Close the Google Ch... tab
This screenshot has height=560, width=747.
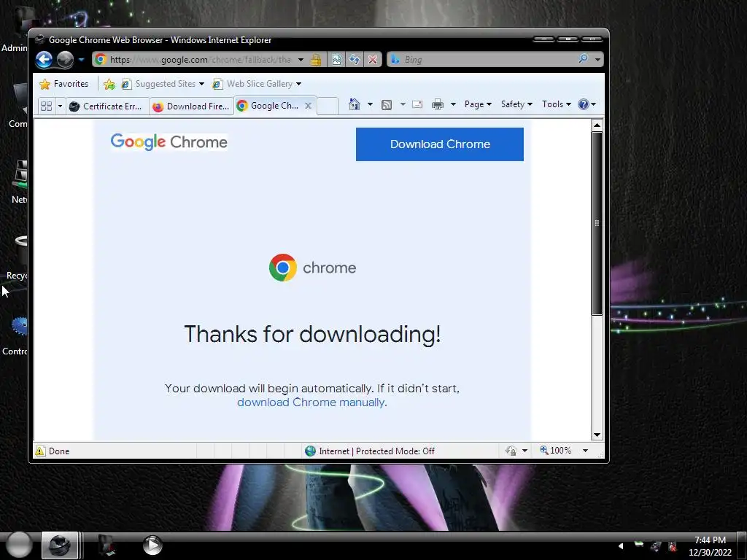[x=309, y=106]
